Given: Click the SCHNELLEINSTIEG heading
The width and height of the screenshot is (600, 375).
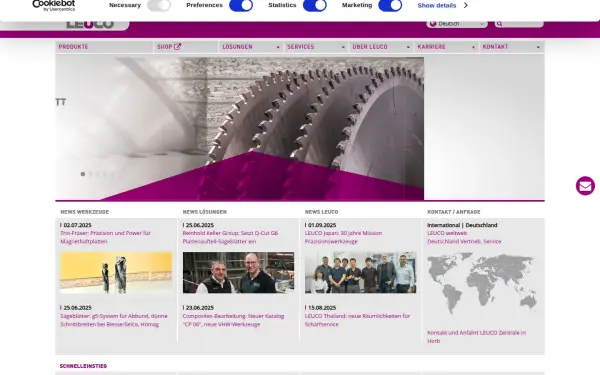Looking at the screenshot, I should 83,366.
